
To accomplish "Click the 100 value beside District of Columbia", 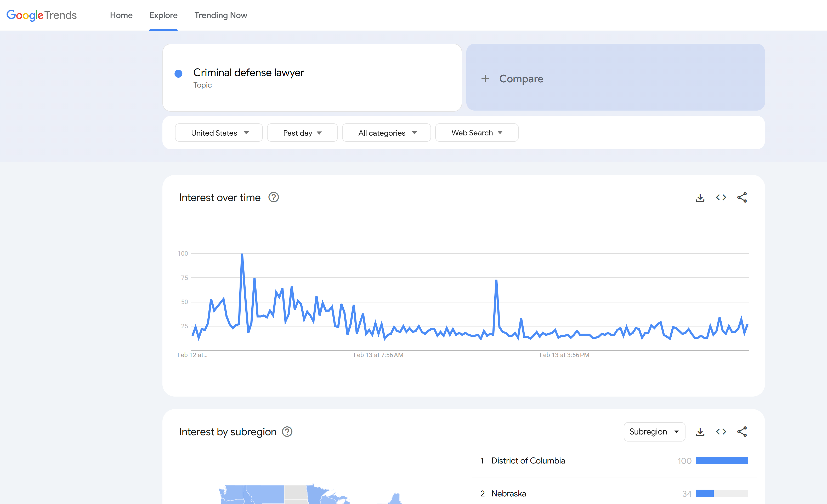I will pos(684,461).
